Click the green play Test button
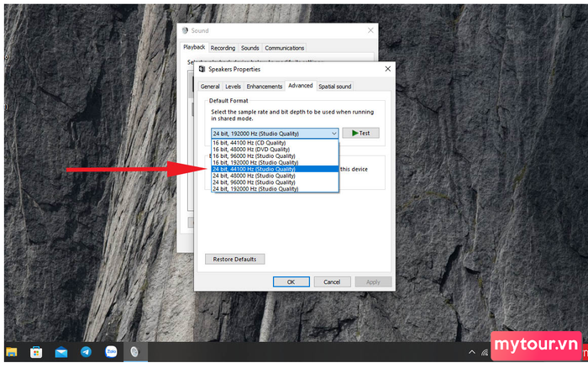 click(360, 134)
